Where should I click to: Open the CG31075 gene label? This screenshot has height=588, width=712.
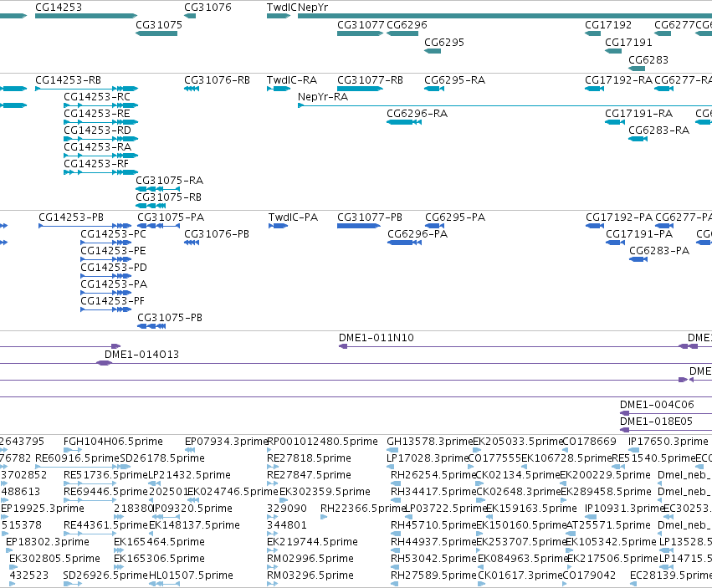coord(159,24)
